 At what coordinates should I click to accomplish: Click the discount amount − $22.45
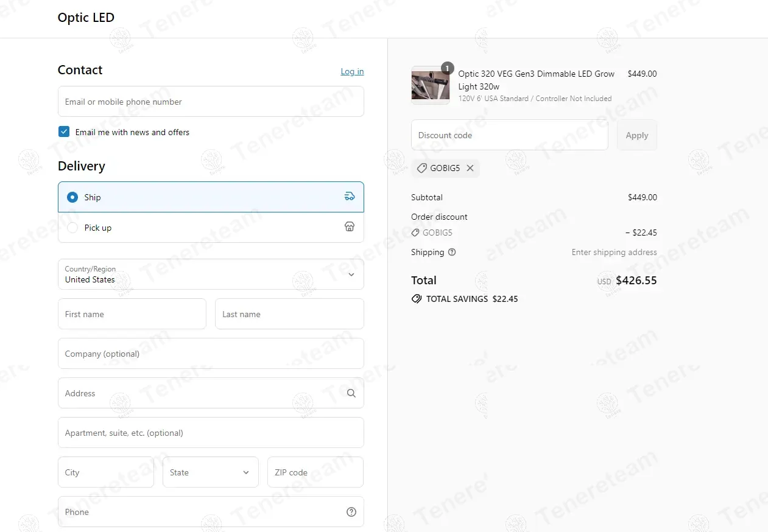(641, 233)
